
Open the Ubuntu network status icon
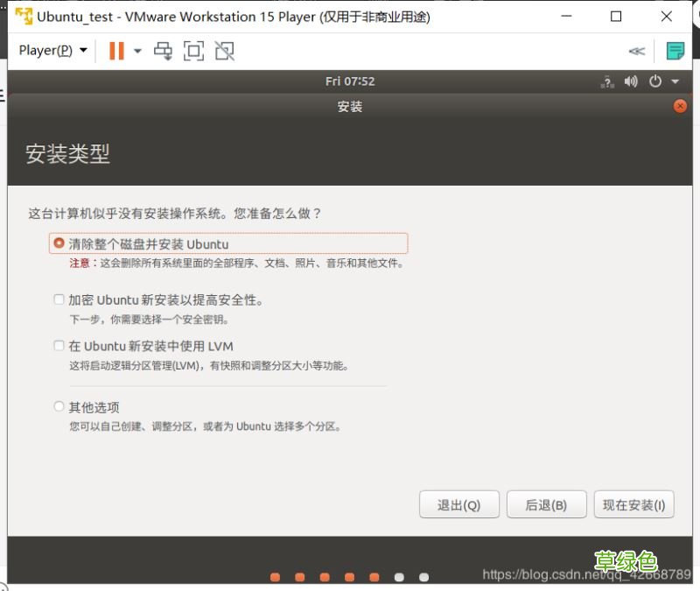click(x=607, y=81)
